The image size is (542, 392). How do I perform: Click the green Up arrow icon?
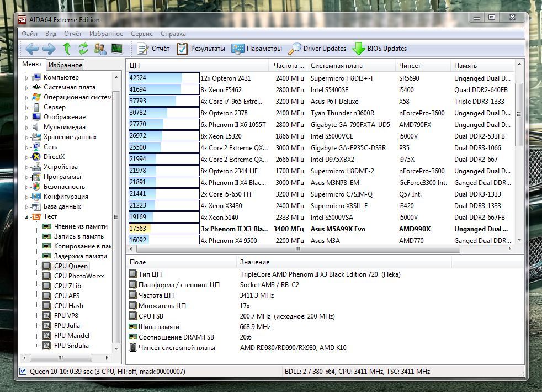[67, 49]
